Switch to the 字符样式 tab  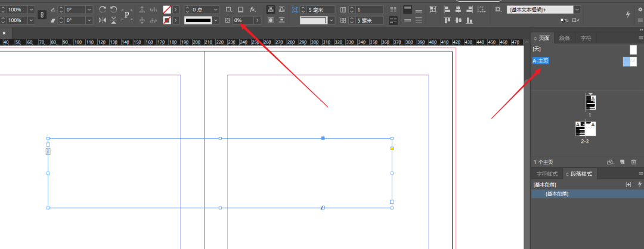[547, 174]
